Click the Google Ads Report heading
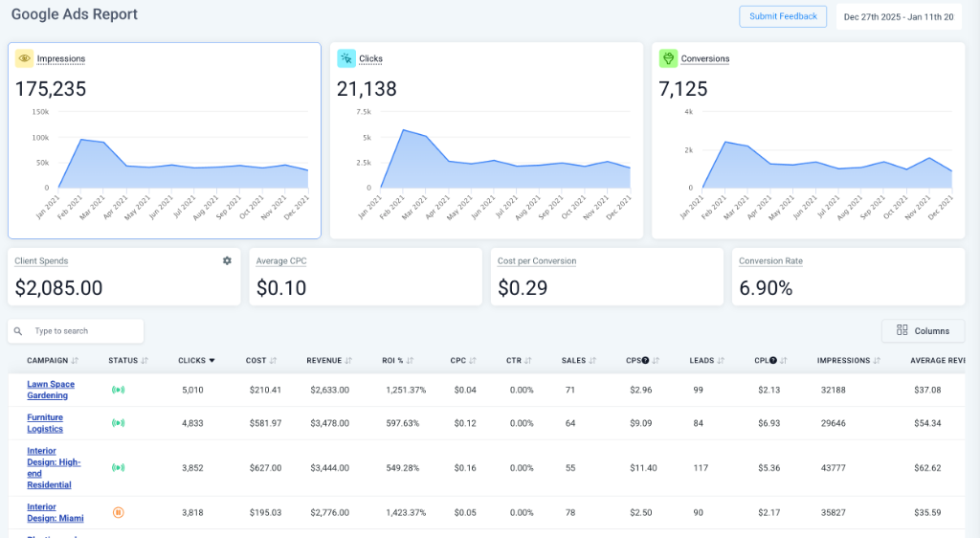Viewport: 980px width, 538px height. (75, 14)
